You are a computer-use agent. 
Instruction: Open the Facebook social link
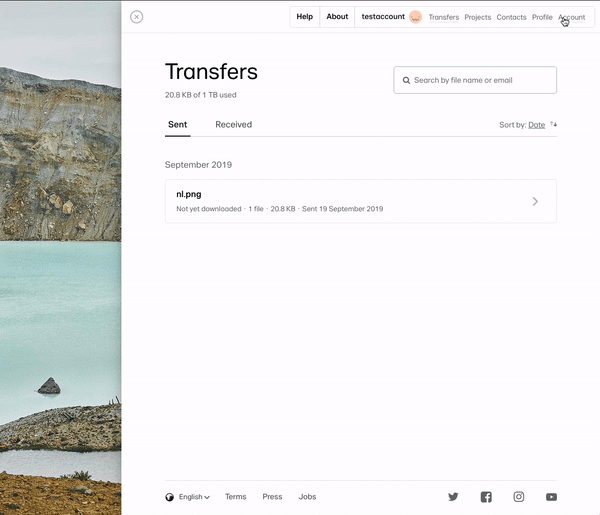(486, 497)
